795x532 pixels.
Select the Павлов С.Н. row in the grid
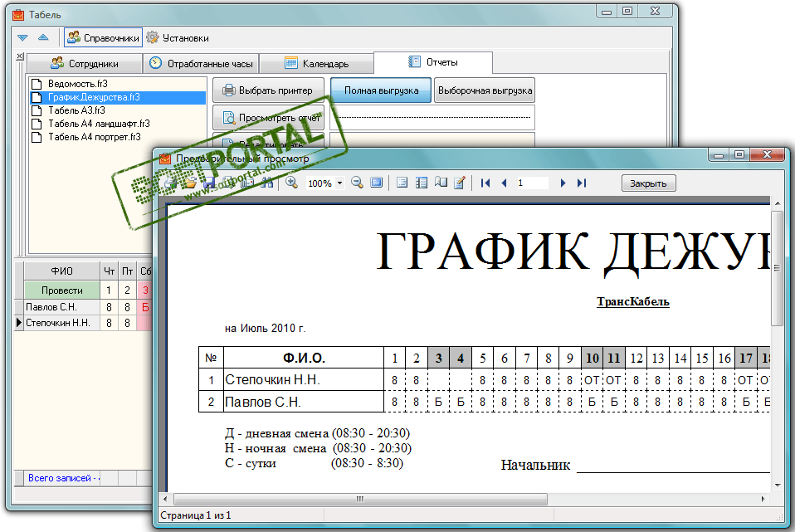click(84, 307)
